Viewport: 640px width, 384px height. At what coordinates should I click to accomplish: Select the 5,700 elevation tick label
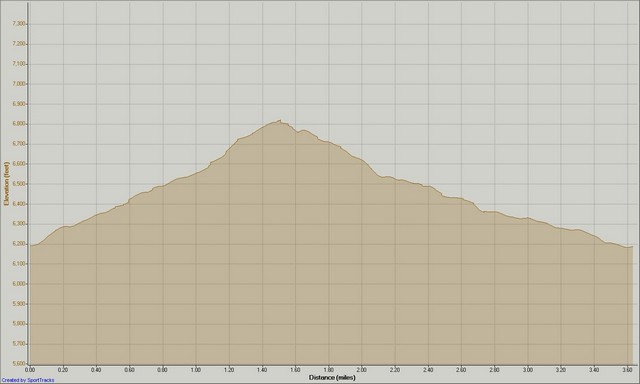(19, 344)
